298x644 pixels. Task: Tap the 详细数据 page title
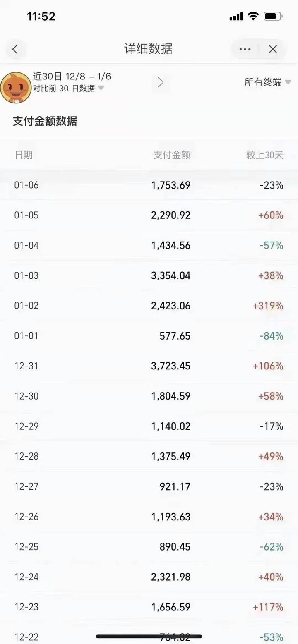click(x=148, y=49)
